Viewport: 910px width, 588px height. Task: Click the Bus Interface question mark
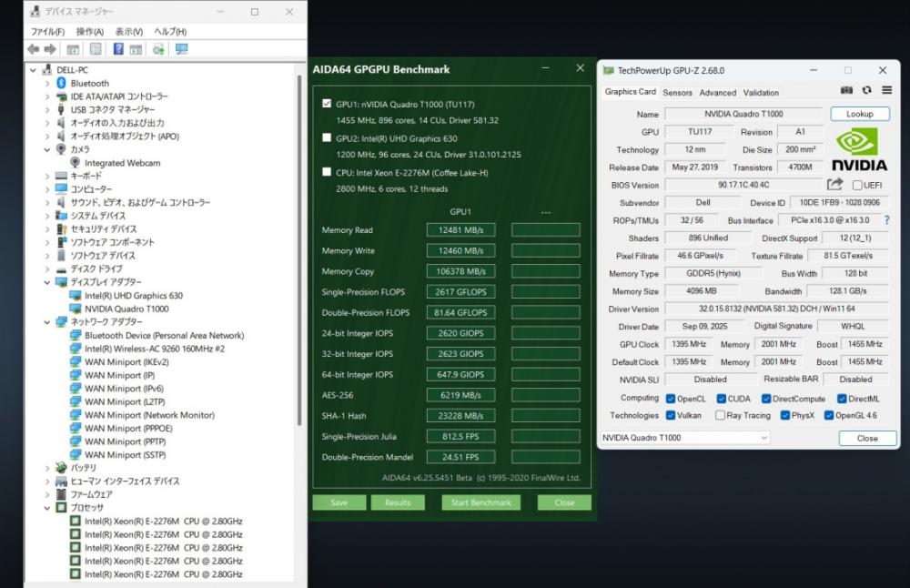click(x=886, y=220)
